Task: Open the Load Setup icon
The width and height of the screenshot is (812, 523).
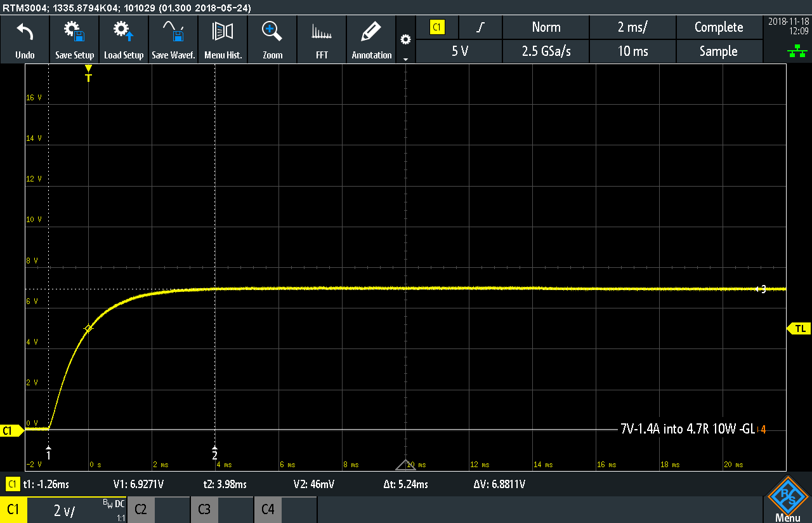Action: click(x=124, y=32)
